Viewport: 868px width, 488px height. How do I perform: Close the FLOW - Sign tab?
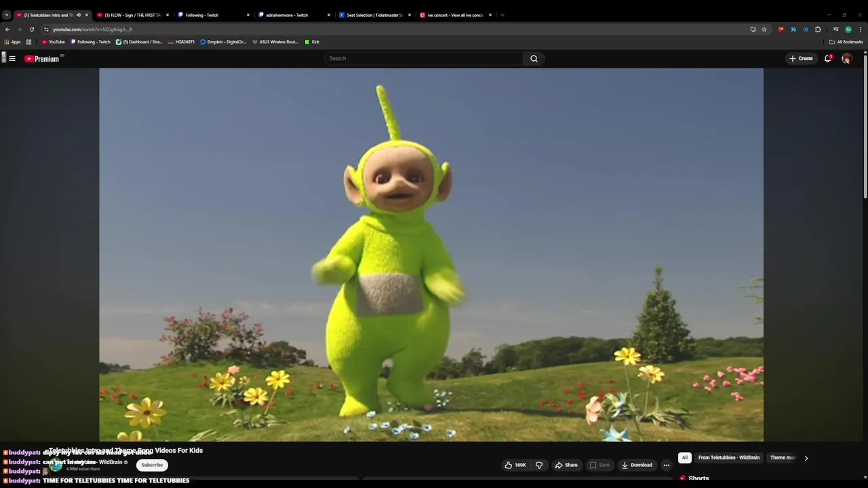[x=167, y=15]
